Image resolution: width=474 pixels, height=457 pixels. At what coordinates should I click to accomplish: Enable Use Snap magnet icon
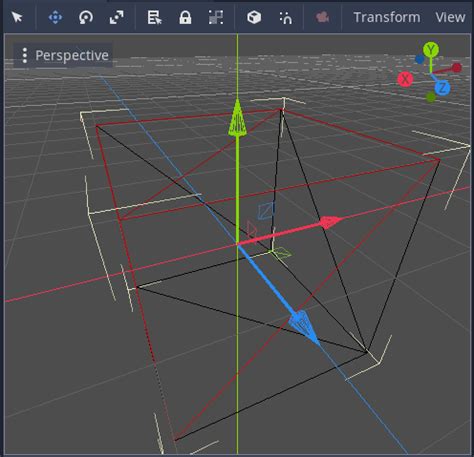pyautogui.click(x=286, y=17)
